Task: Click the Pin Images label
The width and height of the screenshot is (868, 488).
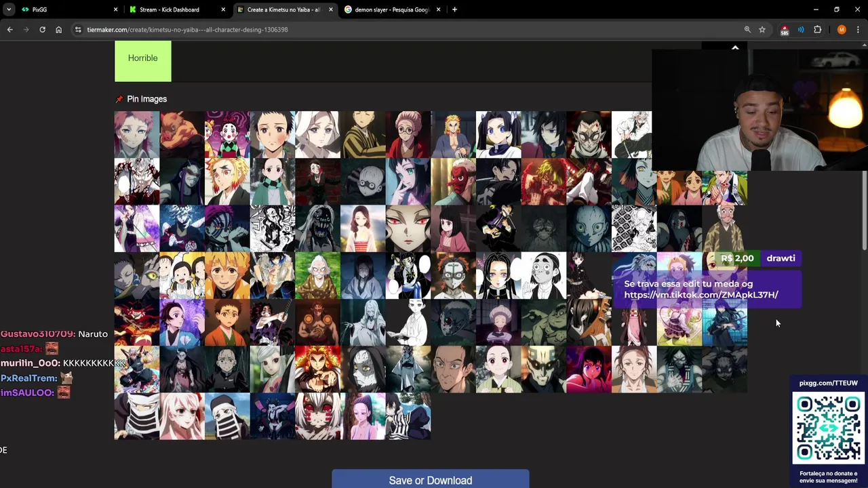Action: tap(146, 99)
